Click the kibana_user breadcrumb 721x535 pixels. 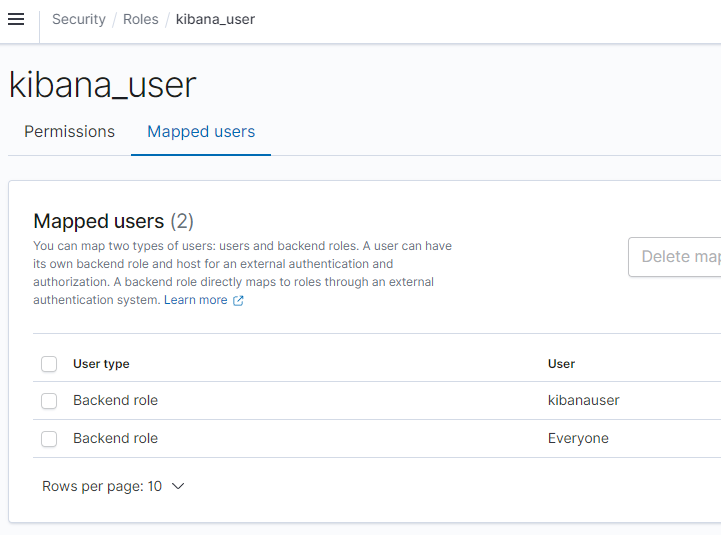(215, 19)
